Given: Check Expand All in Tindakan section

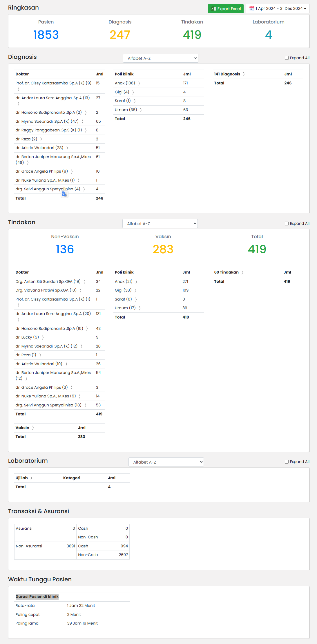Looking at the screenshot, I should (x=287, y=224).
